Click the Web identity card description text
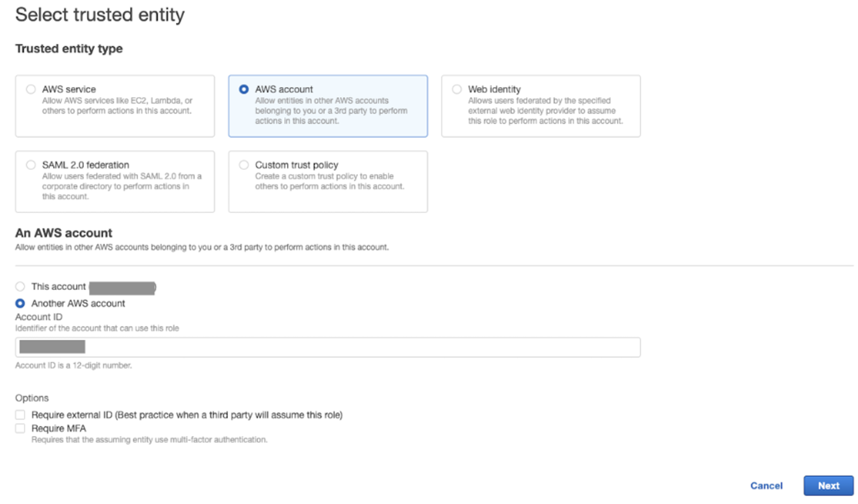This screenshot has width=858, height=504. pyautogui.click(x=546, y=111)
